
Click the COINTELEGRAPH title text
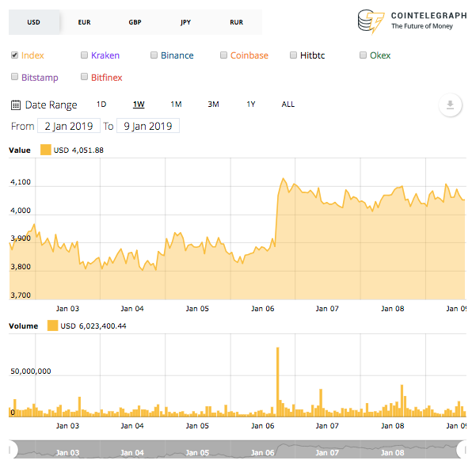428,16
